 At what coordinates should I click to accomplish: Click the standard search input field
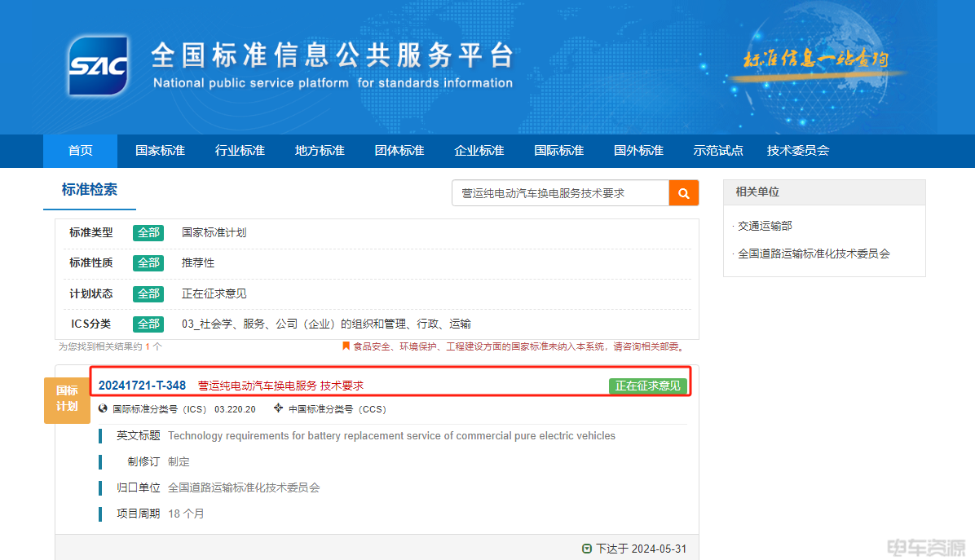tap(560, 193)
